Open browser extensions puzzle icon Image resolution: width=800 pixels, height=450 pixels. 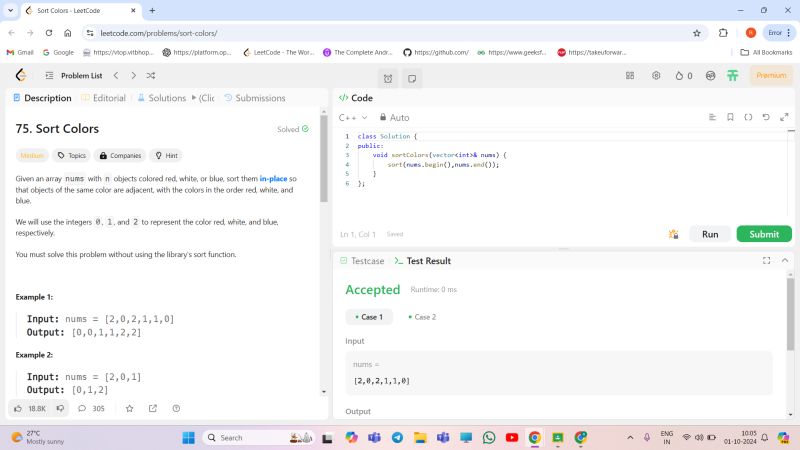[x=723, y=33]
